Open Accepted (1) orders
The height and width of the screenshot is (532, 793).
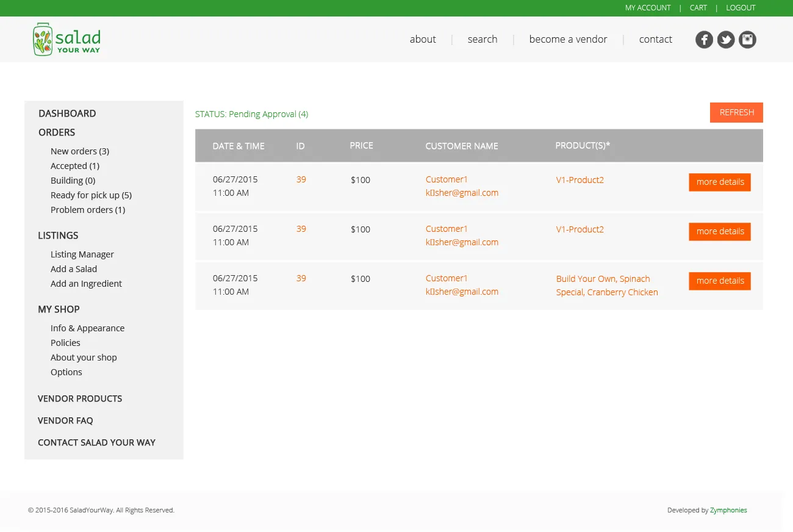75,166
